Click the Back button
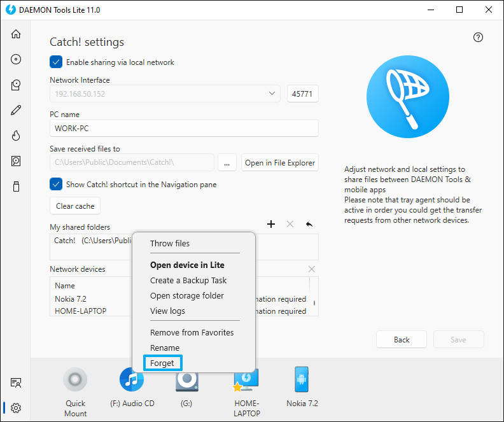The image size is (504, 422). click(402, 339)
